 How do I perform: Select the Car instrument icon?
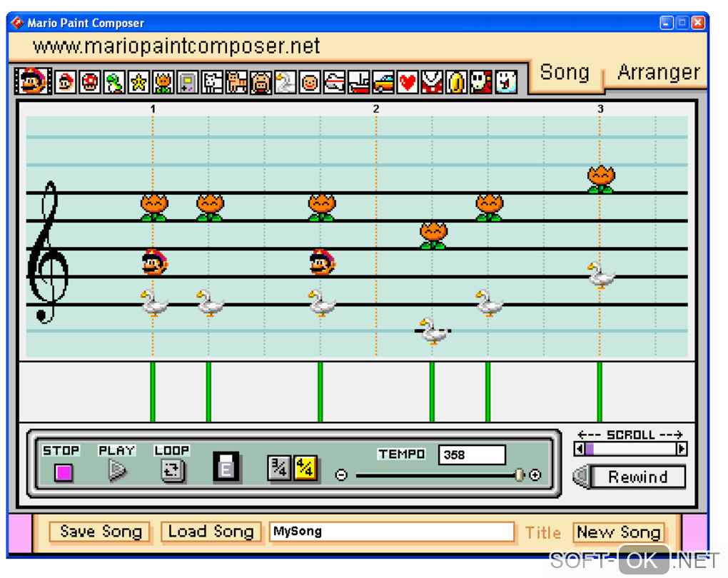coord(383,83)
